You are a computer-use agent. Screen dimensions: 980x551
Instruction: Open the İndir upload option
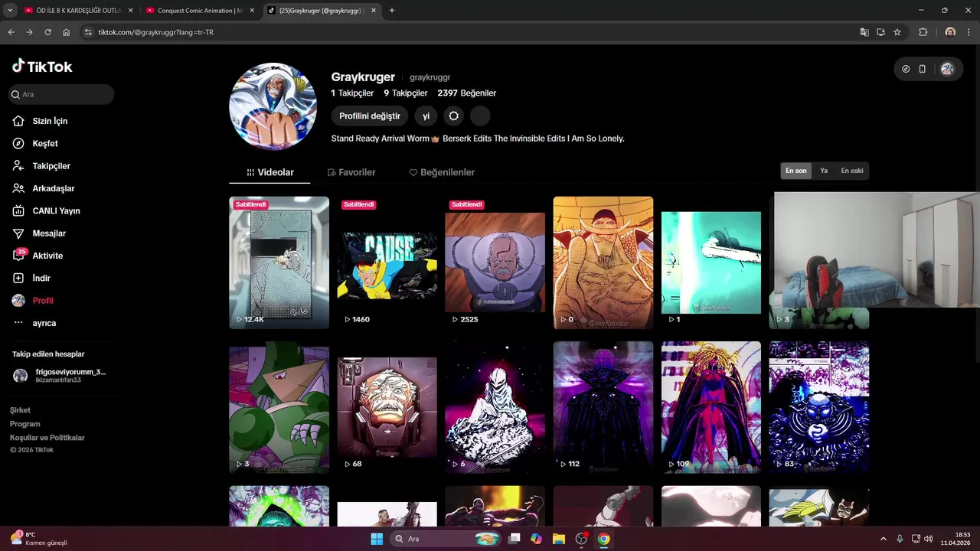(31, 278)
